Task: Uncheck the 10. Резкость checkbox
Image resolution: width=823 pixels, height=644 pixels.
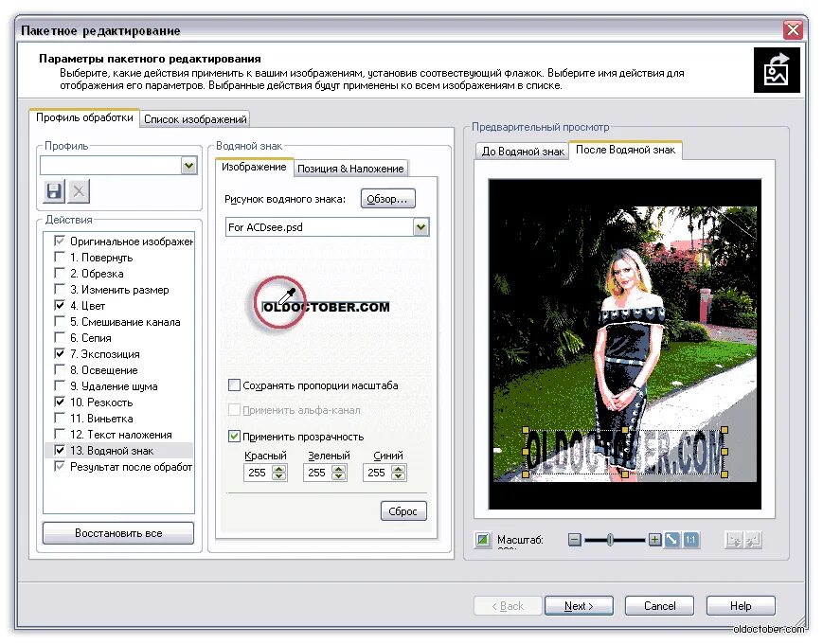Action: click(60, 402)
